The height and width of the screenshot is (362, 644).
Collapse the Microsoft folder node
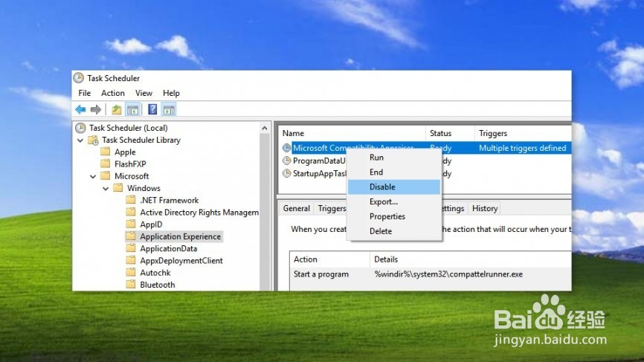pos(93,176)
